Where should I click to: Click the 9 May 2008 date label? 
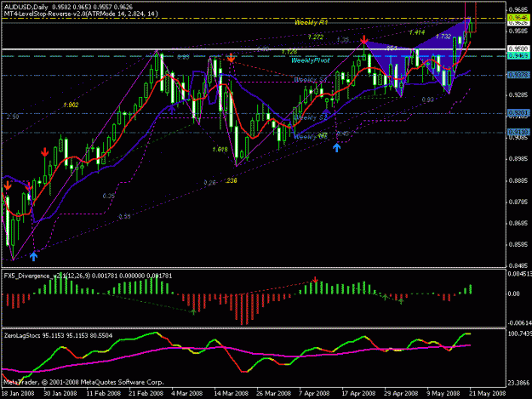[x=443, y=393]
